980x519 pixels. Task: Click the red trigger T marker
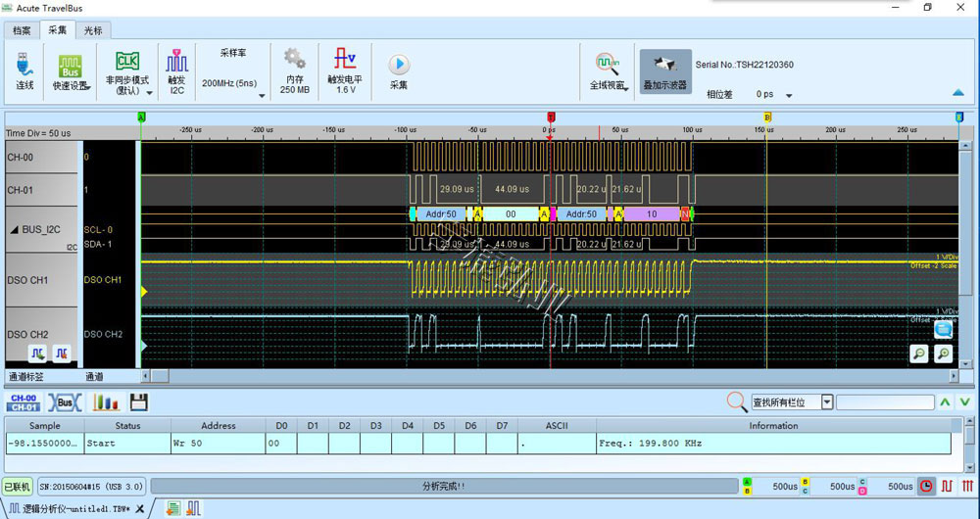(551, 117)
